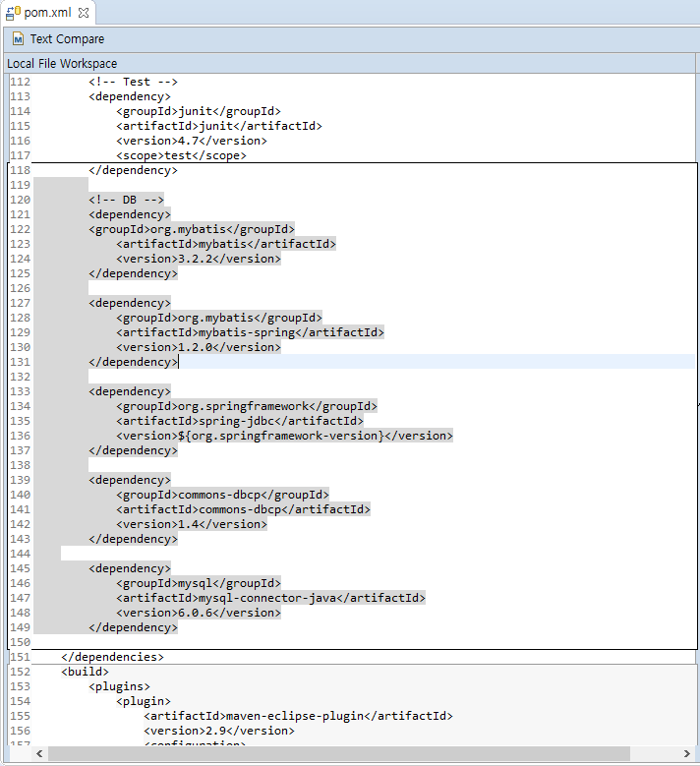Select the pom.xml tab
The width and height of the screenshot is (700, 766).
point(49,13)
